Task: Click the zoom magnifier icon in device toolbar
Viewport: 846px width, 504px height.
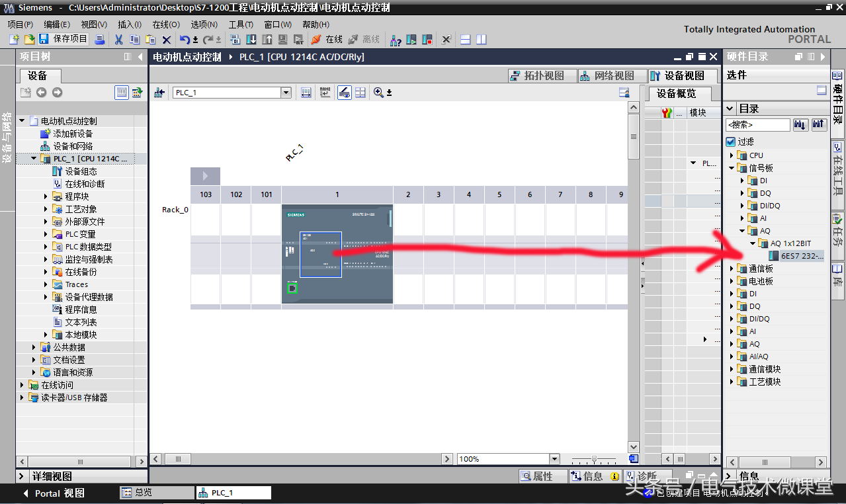Action: click(378, 93)
